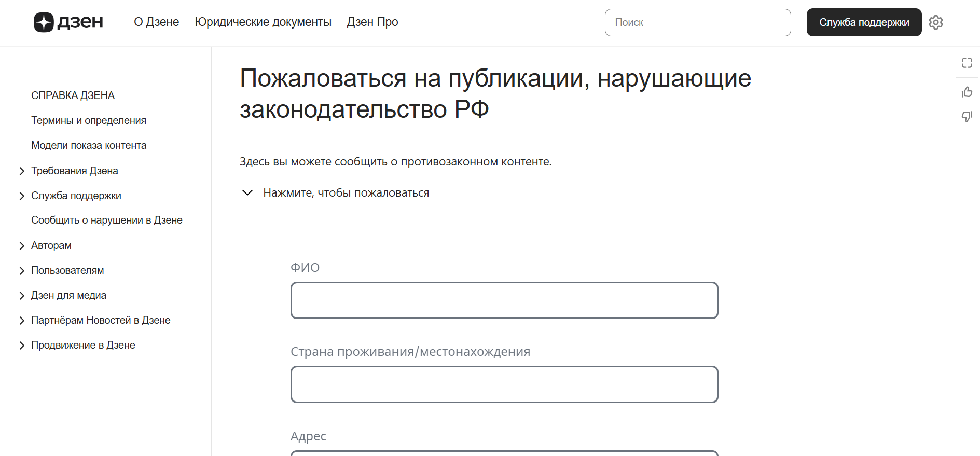Click the ФИО field label

305,268
